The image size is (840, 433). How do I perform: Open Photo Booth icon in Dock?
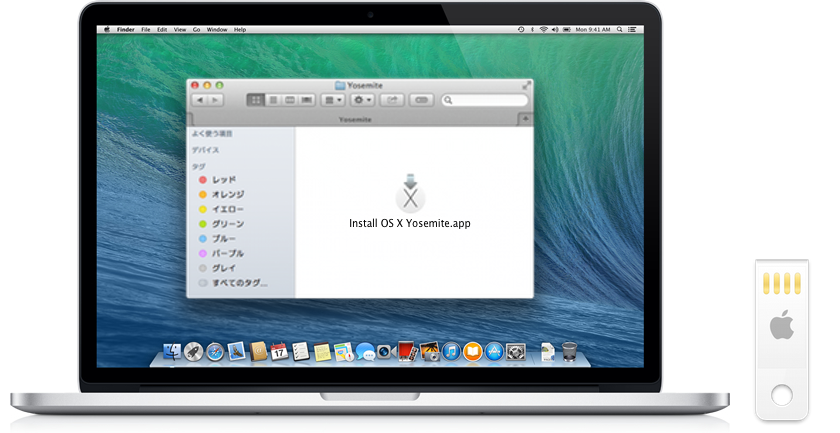tap(408, 352)
